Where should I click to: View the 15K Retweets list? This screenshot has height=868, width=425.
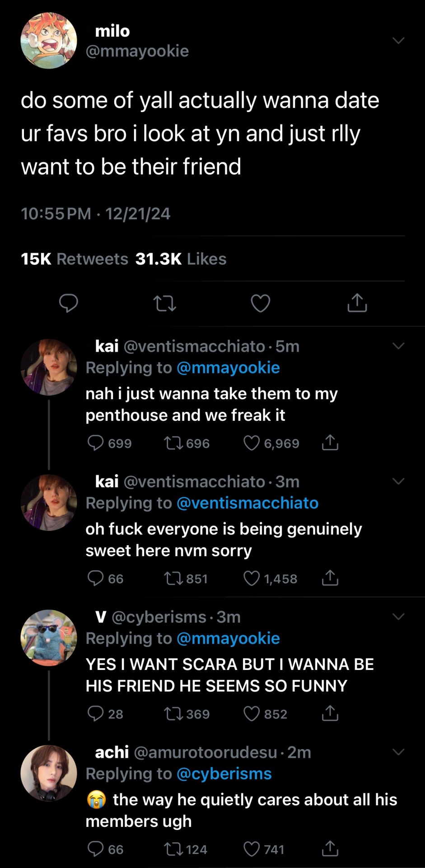[x=75, y=259]
